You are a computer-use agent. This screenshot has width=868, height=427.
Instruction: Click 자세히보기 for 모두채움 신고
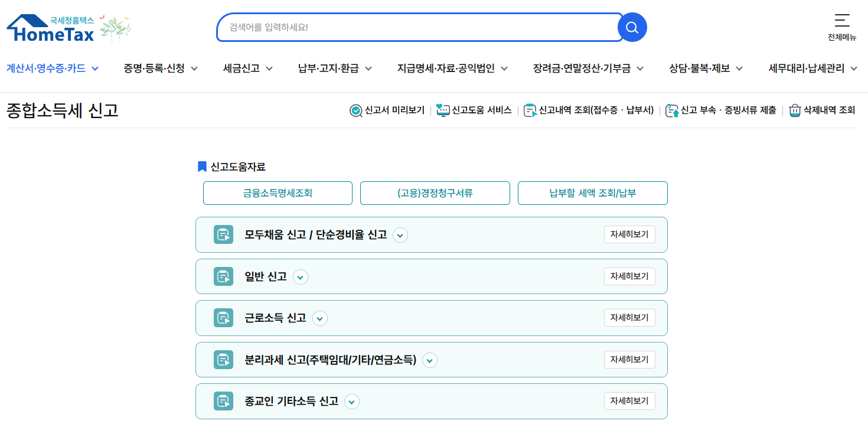[629, 234]
